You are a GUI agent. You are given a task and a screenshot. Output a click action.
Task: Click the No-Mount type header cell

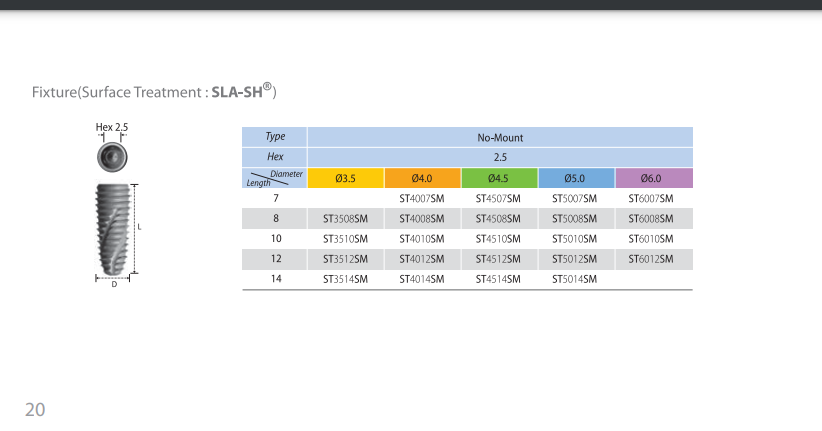click(x=500, y=137)
